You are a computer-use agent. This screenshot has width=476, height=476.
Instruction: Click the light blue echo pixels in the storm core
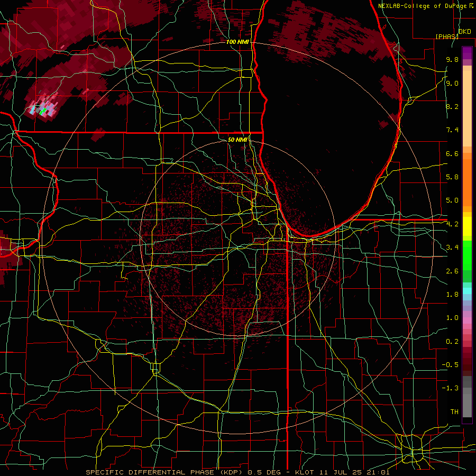coord(32,109)
